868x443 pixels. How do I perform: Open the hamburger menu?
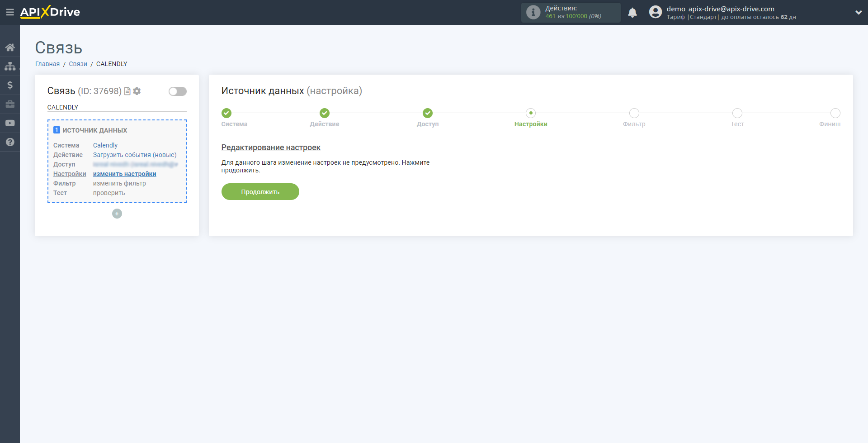point(10,12)
